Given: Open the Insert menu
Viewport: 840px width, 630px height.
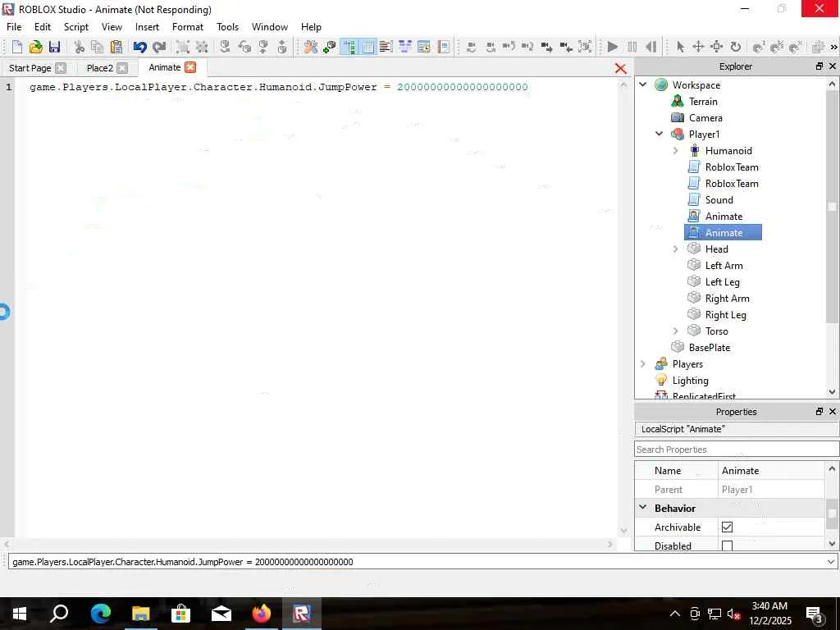Looking at the screenshot, I should point(147,27).
